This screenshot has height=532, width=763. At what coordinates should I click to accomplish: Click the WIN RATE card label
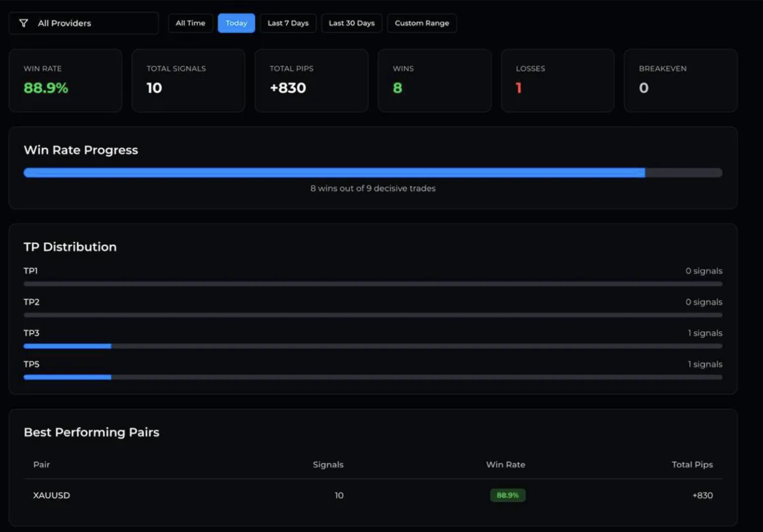tap(43, 69)
